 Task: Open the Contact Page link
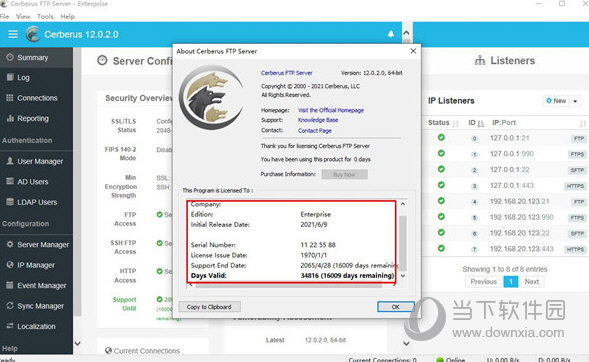pyautogui.click(x=315, y=131)
